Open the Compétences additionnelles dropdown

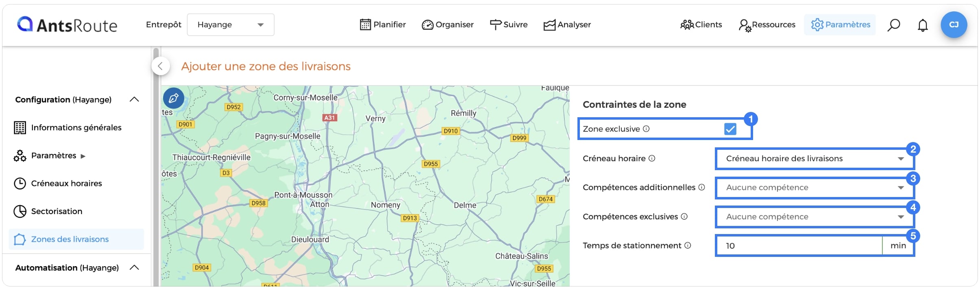coord(814,188)
